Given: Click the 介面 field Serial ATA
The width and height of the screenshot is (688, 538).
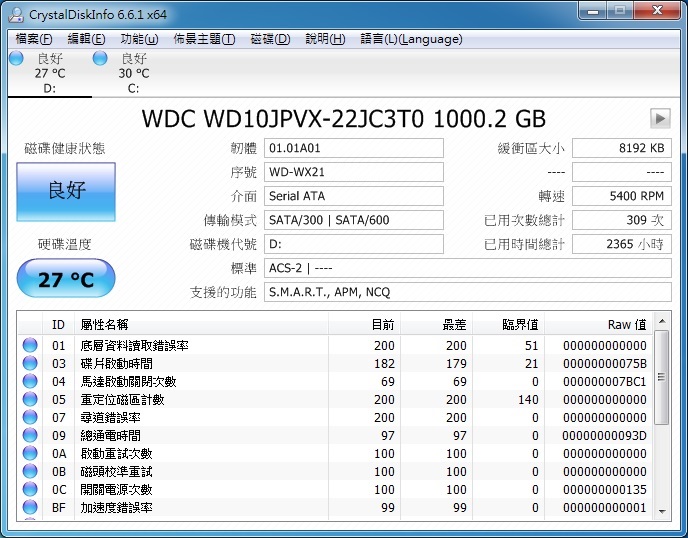Looking at the screenshot, I should pyautogui.click(x=354, y=196).
